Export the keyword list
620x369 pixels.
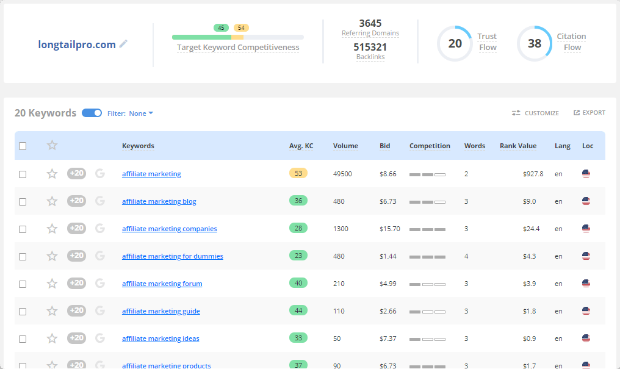pyautogui.click(x=589, y=113)
